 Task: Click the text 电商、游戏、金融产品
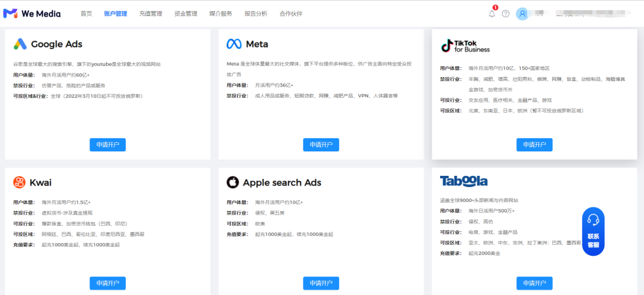point(493,232)
